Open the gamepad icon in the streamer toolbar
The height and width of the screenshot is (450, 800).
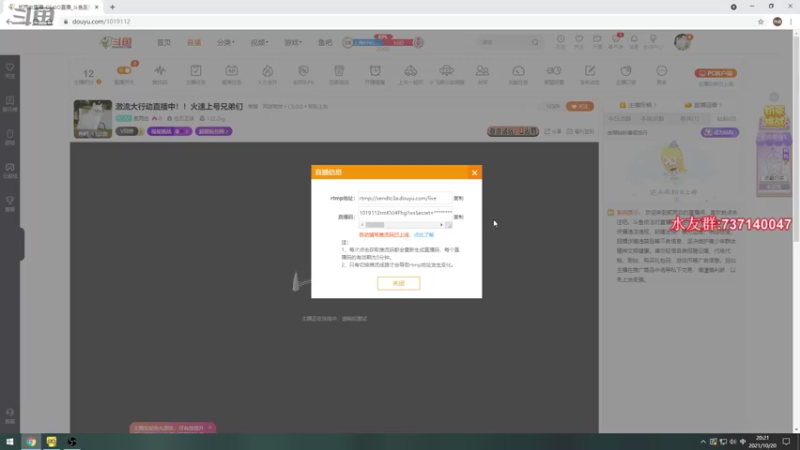click(554, 71)
